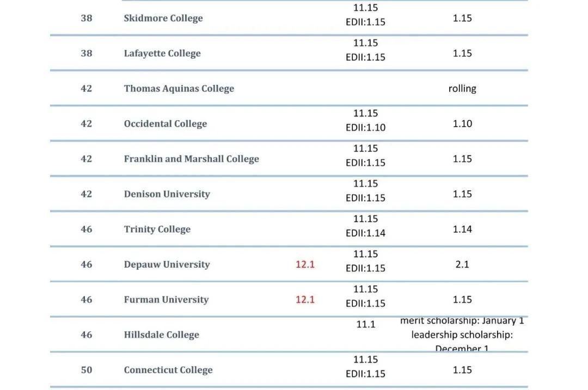Select Franklin and Marshall College
The height and width of the screenshot is (390, 588).
191,159
